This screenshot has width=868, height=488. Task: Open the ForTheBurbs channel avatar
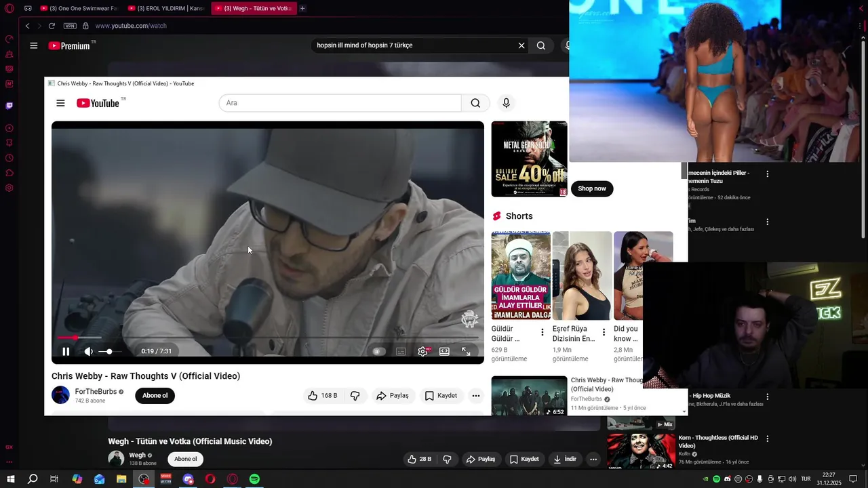coord(60,395)
